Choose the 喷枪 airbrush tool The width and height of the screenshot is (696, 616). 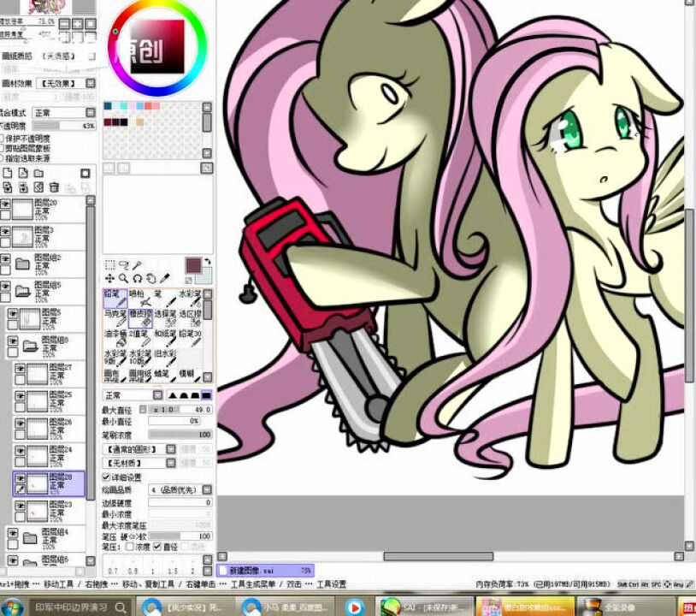140,299
